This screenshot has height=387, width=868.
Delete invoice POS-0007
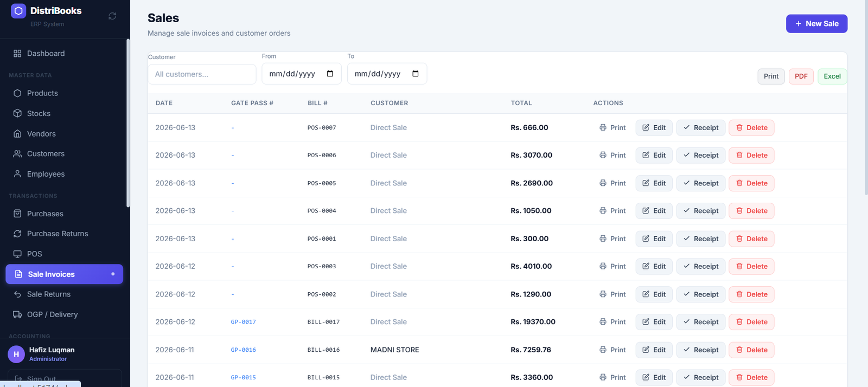[751, 128]
